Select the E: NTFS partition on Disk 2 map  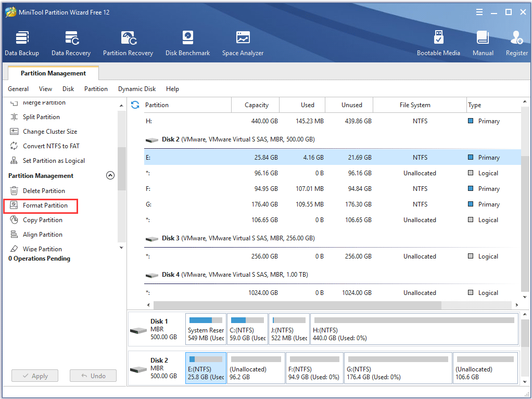206,368
